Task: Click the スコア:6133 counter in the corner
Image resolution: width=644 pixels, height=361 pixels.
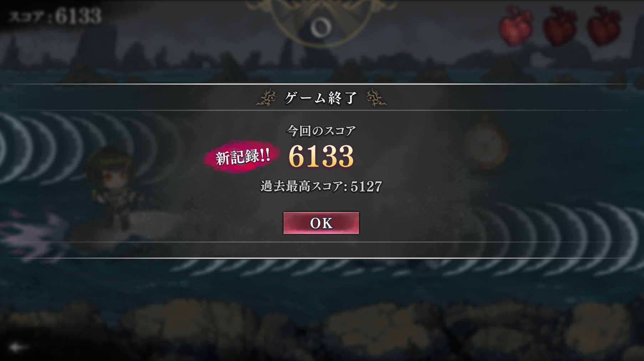Action: point(55,16)
